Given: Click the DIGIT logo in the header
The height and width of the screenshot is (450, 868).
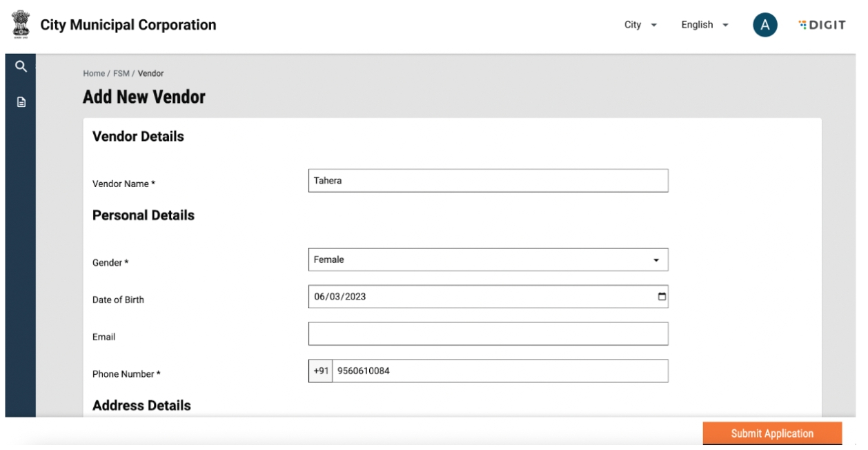Looking at the screenshot, I should click(x=822, y=25).
